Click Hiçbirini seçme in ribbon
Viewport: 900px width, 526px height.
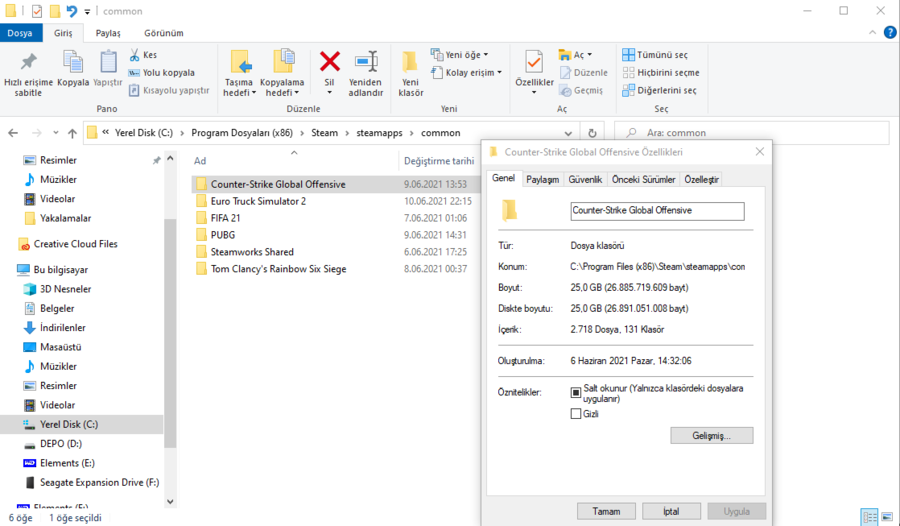pyautogui.click(x=661, y=72)
